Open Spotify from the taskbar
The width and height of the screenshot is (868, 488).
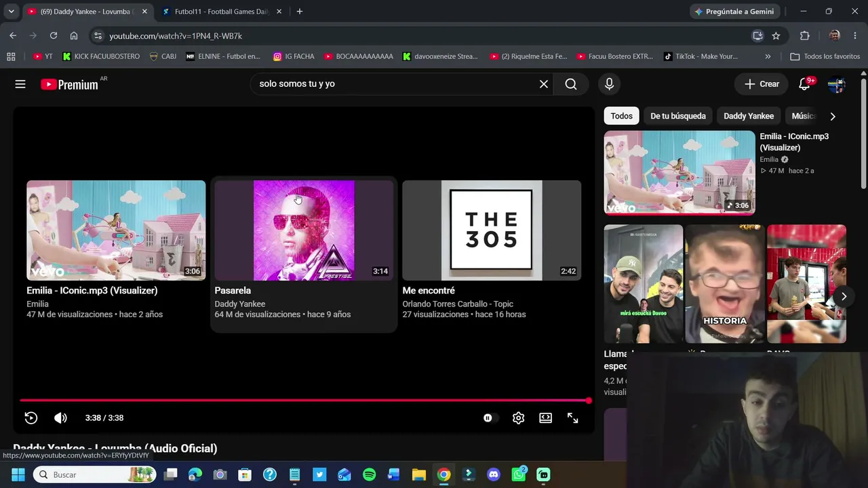tap(369, 474)
